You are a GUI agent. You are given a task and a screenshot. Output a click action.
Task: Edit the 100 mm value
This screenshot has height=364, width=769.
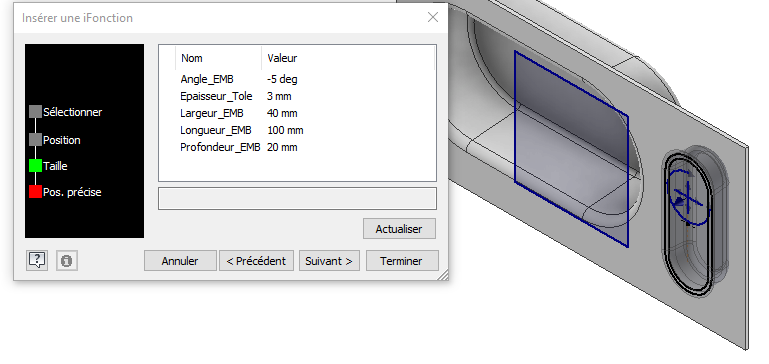285,130
